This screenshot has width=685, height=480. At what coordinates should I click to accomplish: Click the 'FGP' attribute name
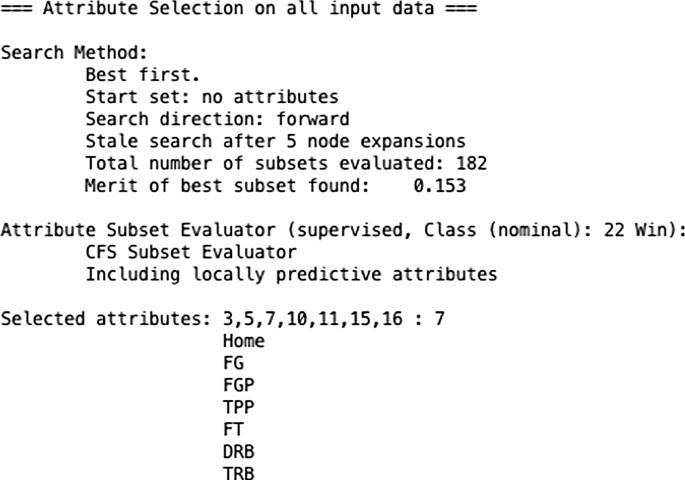[x=238, y=385]
